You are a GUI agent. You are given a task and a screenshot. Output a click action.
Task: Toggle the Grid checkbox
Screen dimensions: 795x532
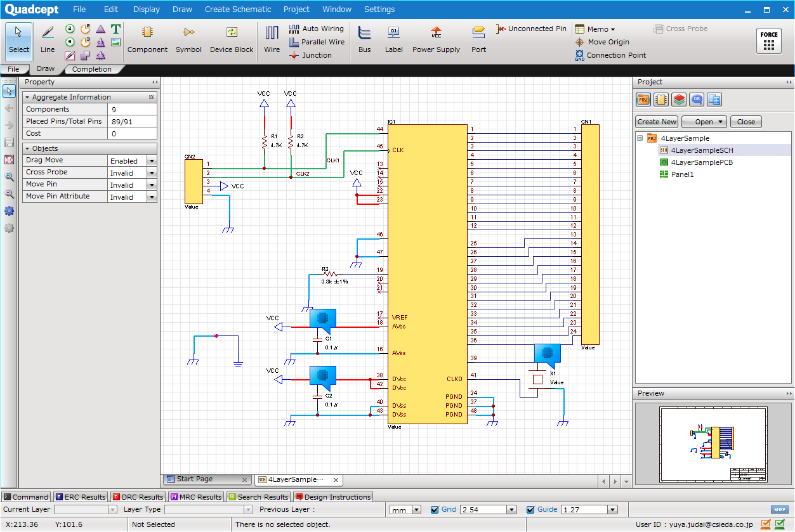point(435,510)
